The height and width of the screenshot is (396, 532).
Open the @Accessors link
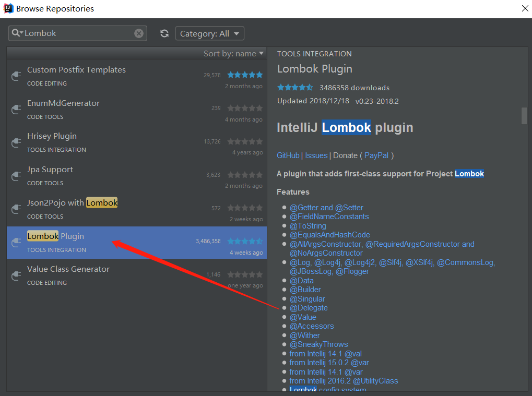pos(312,326)
